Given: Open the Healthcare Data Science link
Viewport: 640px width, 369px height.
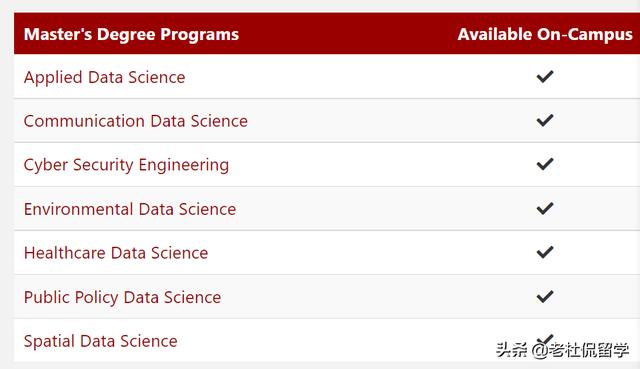Looking at the screenshot, I should (116, 253).
